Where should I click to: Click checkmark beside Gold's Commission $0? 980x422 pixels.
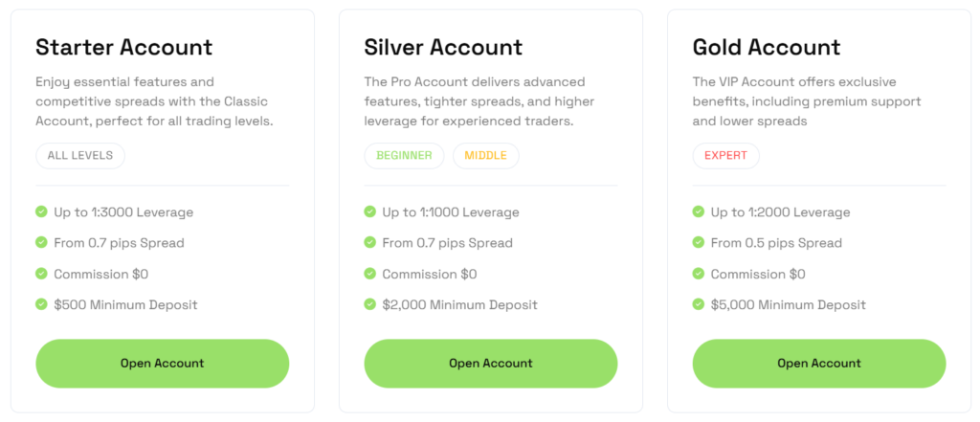point(698,274)
